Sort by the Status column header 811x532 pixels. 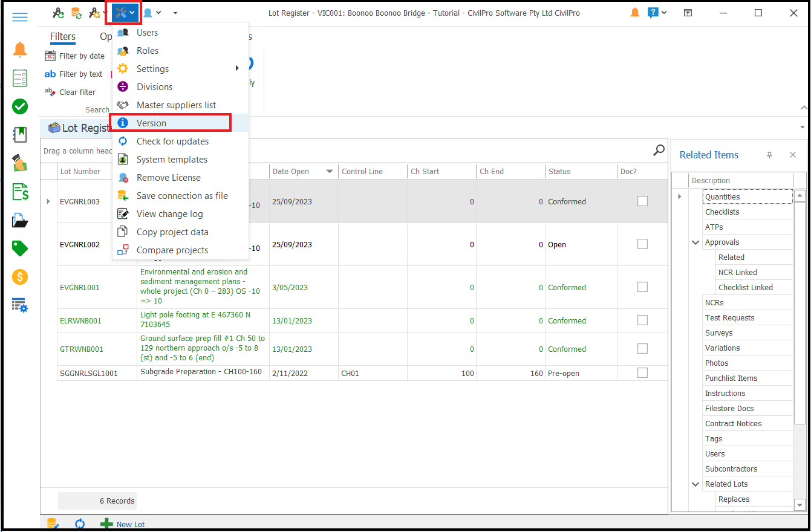point(581,172)
